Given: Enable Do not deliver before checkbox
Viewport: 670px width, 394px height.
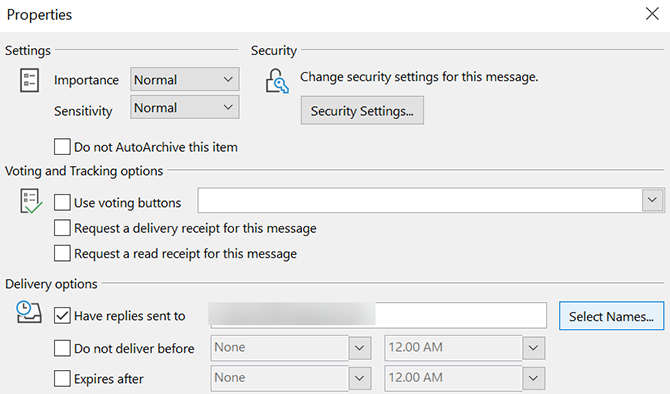Looking at the screenshot, I should [62, 348].
